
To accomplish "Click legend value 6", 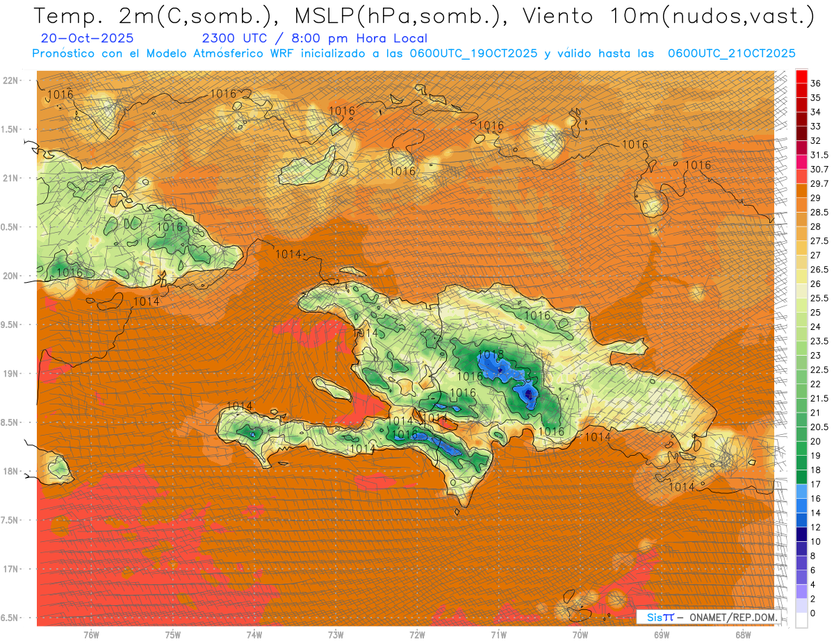I will (x=813, y=570).
